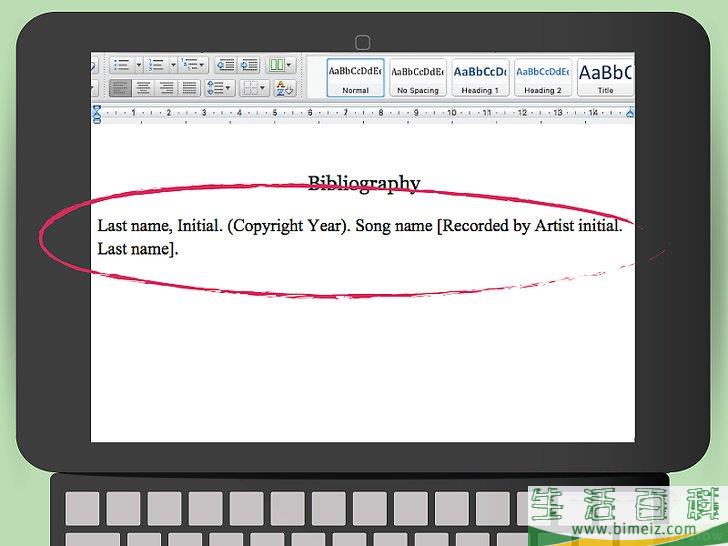Increase the paragraph indent
728x546 pixels.
(249, 65)
